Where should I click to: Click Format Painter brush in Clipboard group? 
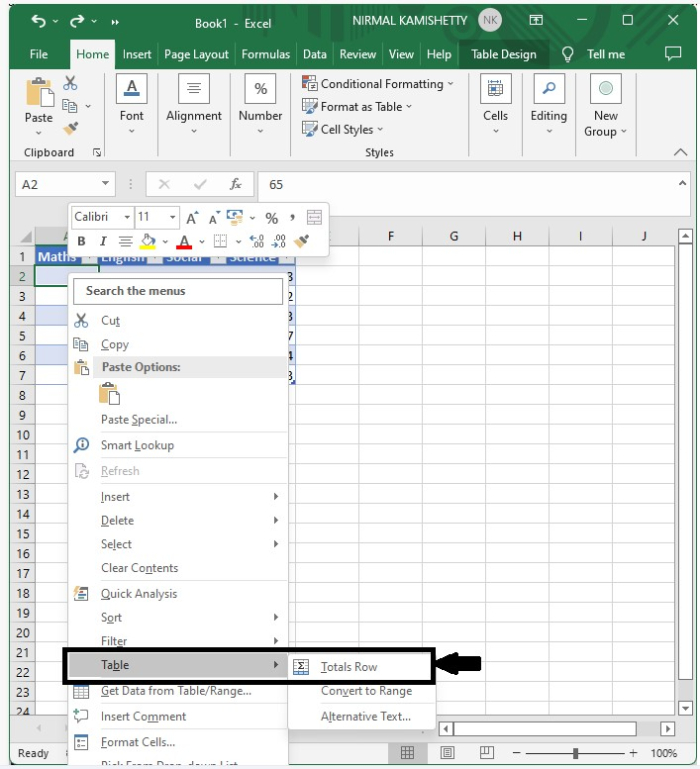coord(70,128)
